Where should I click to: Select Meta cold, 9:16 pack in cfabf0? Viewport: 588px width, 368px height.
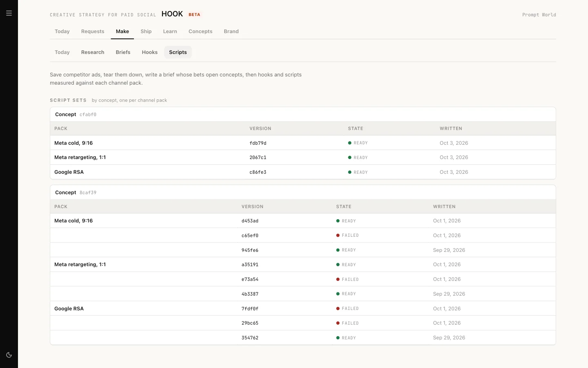pos(73,143)
